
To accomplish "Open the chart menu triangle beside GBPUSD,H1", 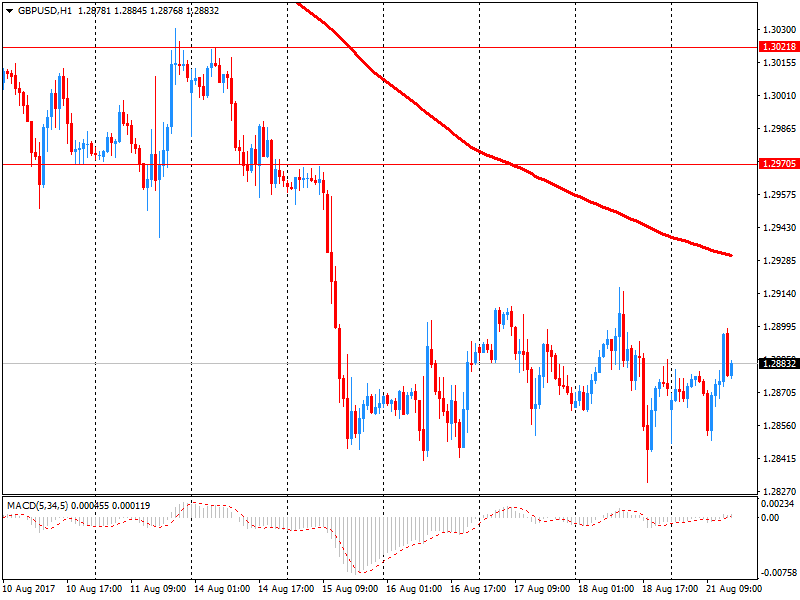I will click(9, 11).
